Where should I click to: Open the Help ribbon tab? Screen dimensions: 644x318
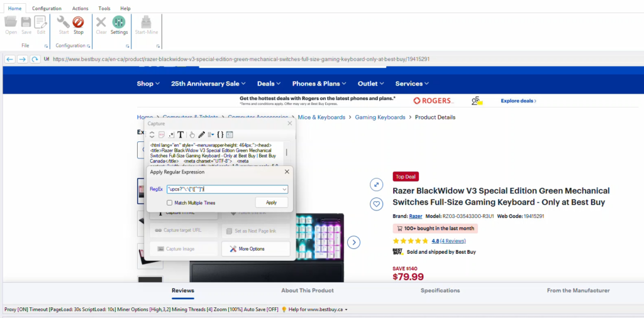[x=125, y=8]
